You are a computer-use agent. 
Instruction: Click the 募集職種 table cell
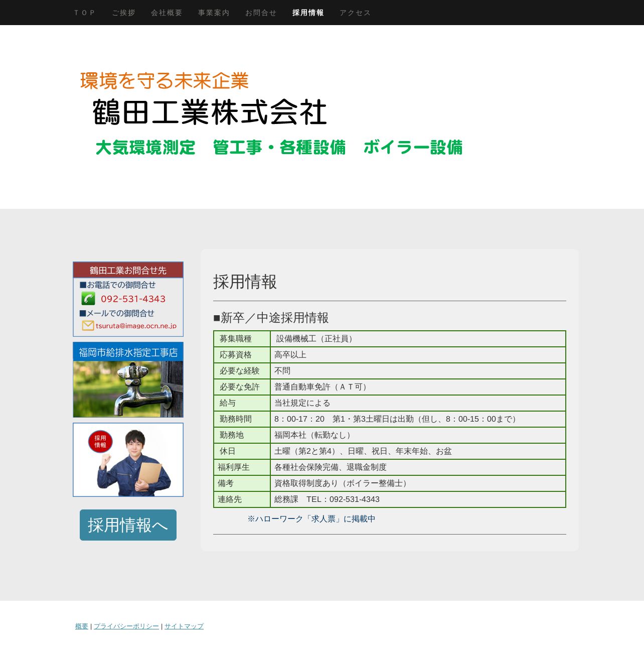tap(242, 339)
